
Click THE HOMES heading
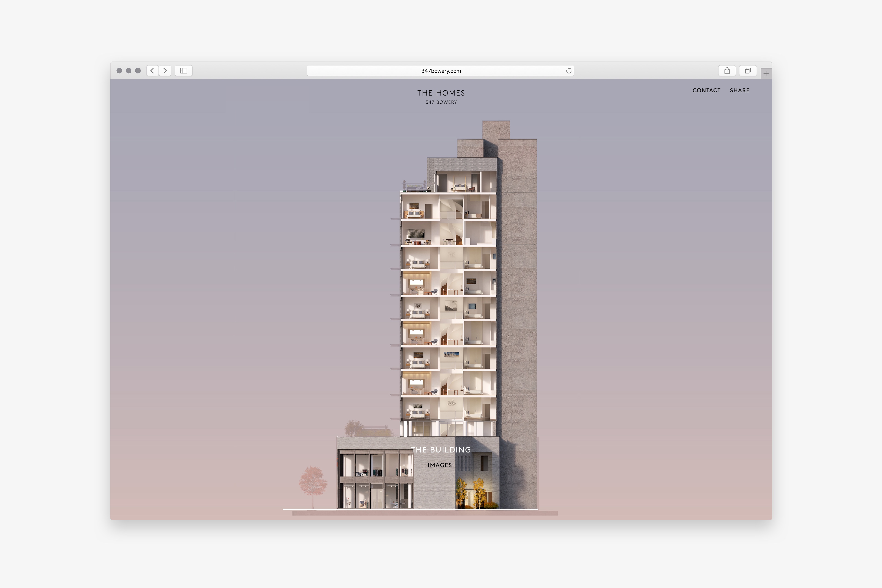[441, 93]
